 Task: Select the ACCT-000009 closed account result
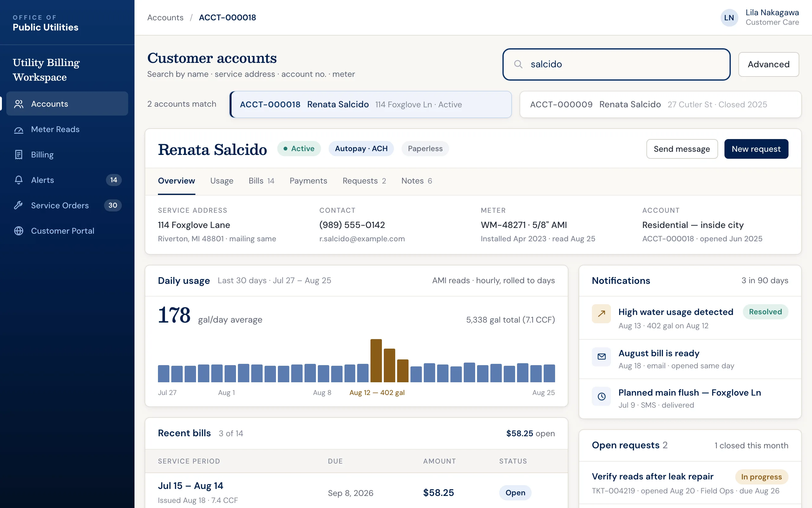pos(660,104)
